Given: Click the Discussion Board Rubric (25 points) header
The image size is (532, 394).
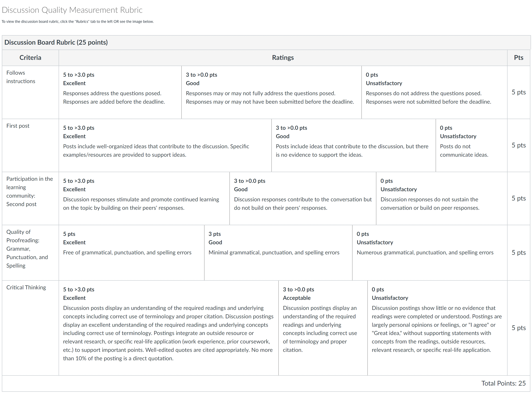Looking at the screenshot, I should point(56,42).
